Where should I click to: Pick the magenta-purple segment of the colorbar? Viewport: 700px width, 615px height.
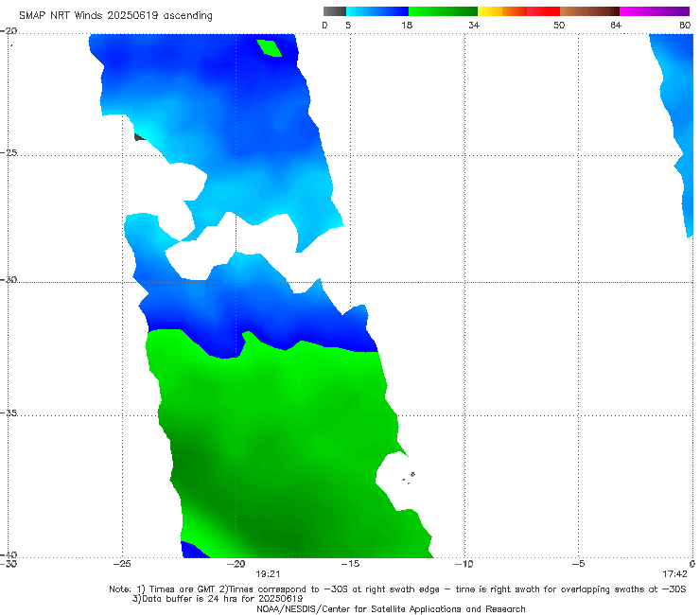click(x=655, y=11)
